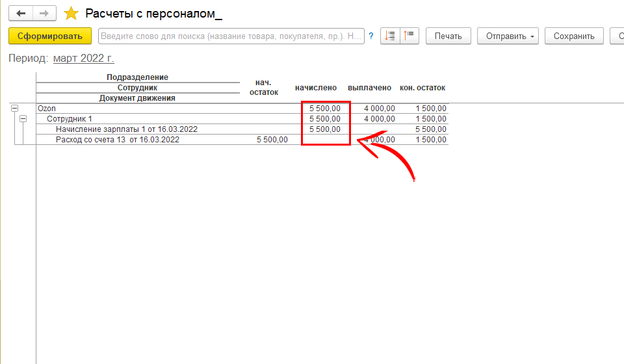Viewport: 624px width, 364px height.
Task: Click the Печать button
Action: pyautogui.click(x=448, y=36)
